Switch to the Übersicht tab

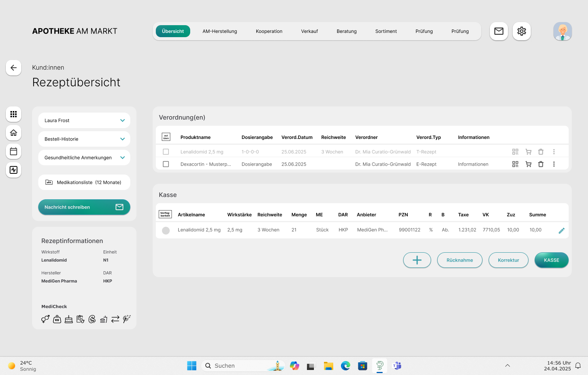tap(173, 31)
